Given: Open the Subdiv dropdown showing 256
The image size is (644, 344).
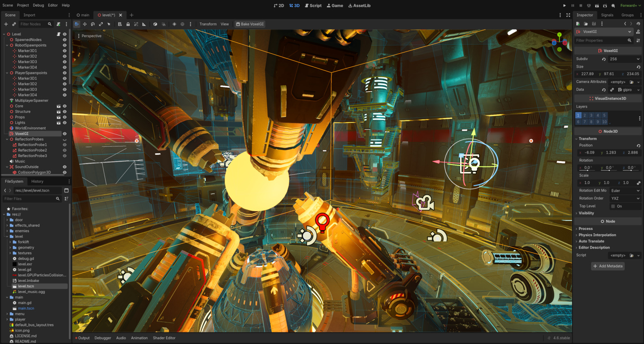Looking at the screenshot, I should click(x=625, y=59).
